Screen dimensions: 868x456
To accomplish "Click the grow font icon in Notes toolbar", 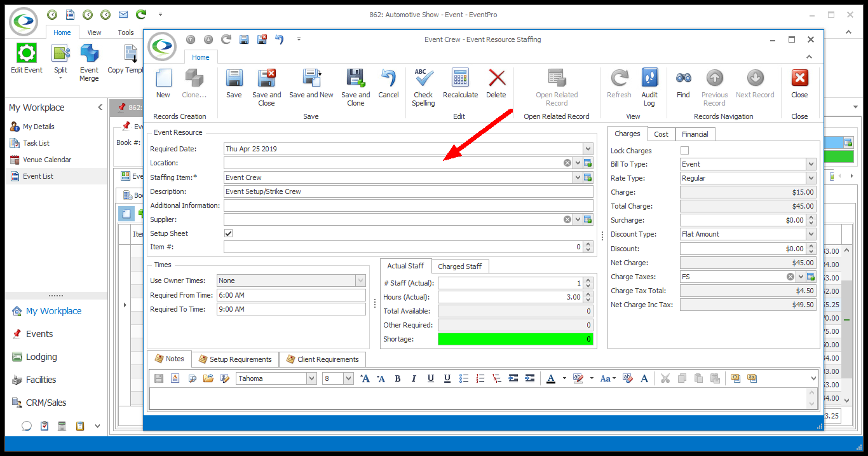I will 365,378.
